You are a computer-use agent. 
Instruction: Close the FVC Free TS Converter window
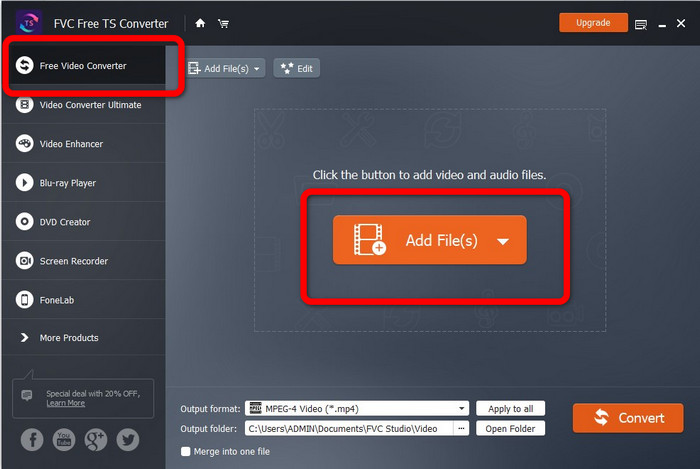pos(681,23)
